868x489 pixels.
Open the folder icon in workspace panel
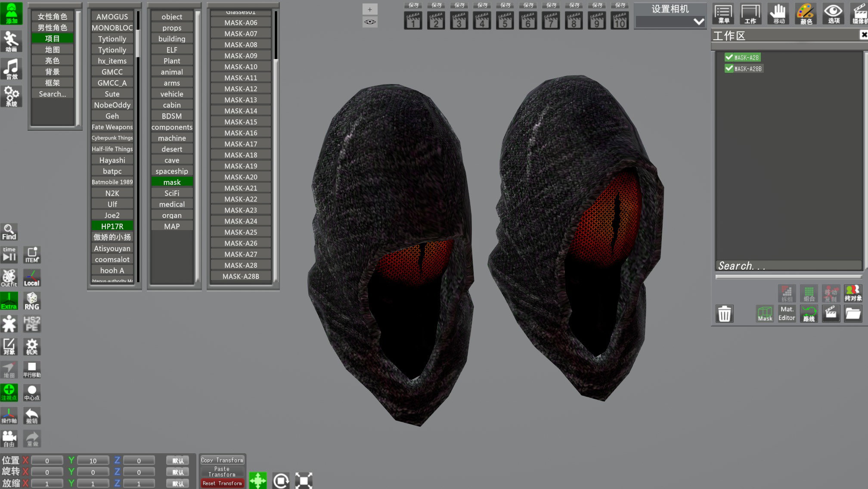tap(852, 314)
